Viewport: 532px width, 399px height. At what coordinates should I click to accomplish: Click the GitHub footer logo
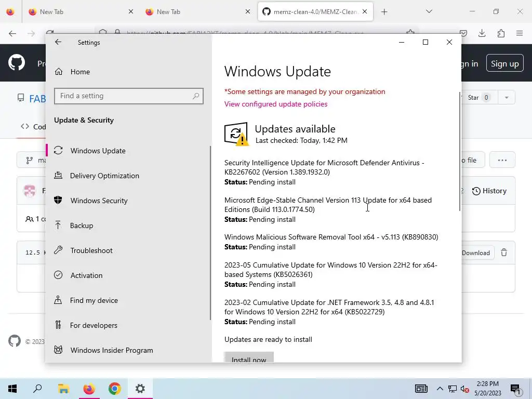[x=14, y=341]
